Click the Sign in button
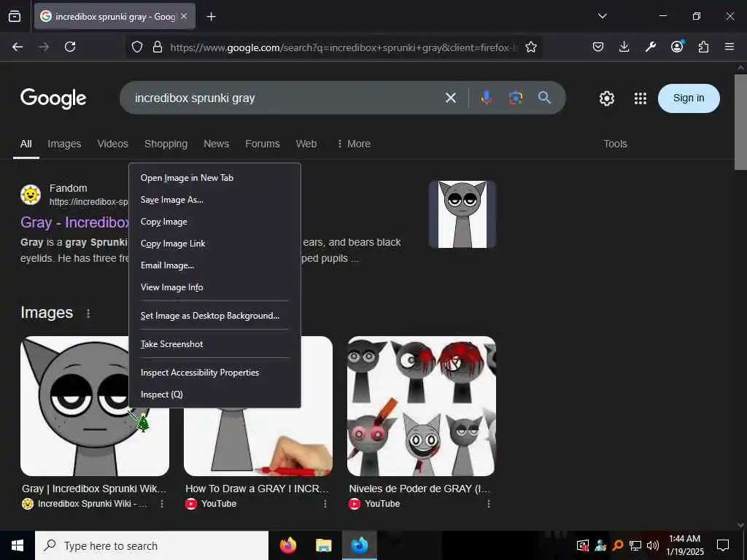 689,98
